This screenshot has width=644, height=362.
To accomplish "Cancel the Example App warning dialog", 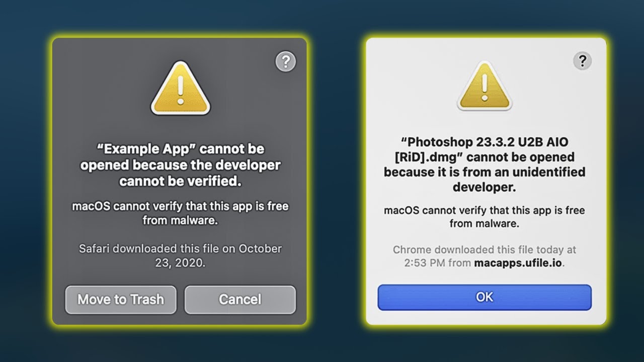I will [x=240, y=300].
